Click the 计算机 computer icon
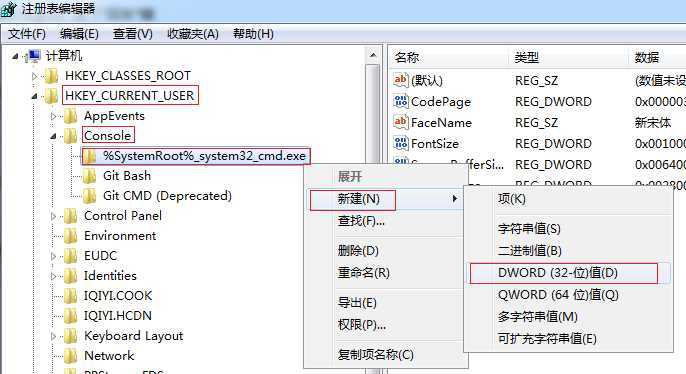 (33, 56)
